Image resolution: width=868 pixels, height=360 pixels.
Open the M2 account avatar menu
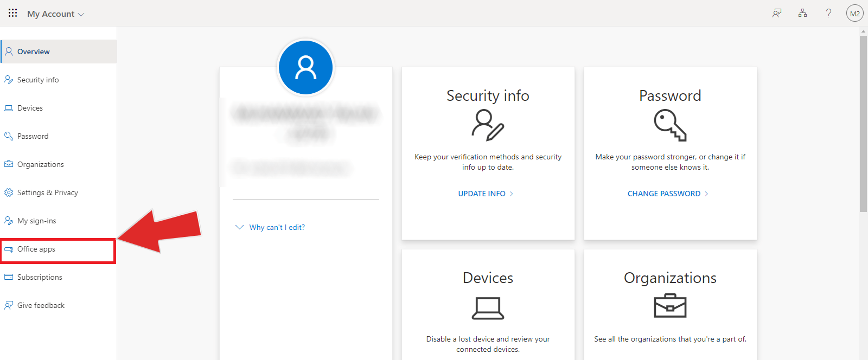pyautogui.click(x=854, y=14)
